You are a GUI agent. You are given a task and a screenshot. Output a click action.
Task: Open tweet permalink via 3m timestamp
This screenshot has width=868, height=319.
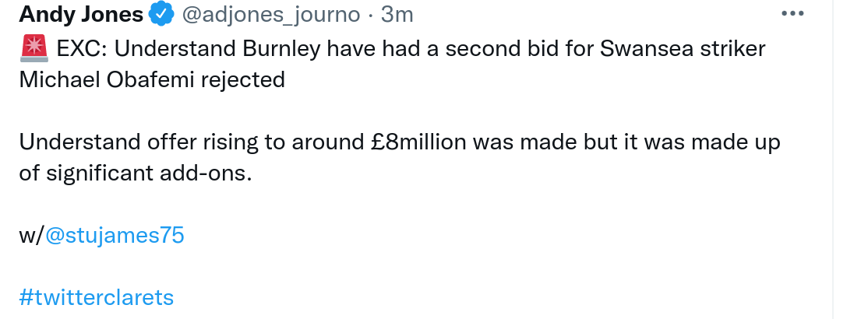(x=397, y=14)
